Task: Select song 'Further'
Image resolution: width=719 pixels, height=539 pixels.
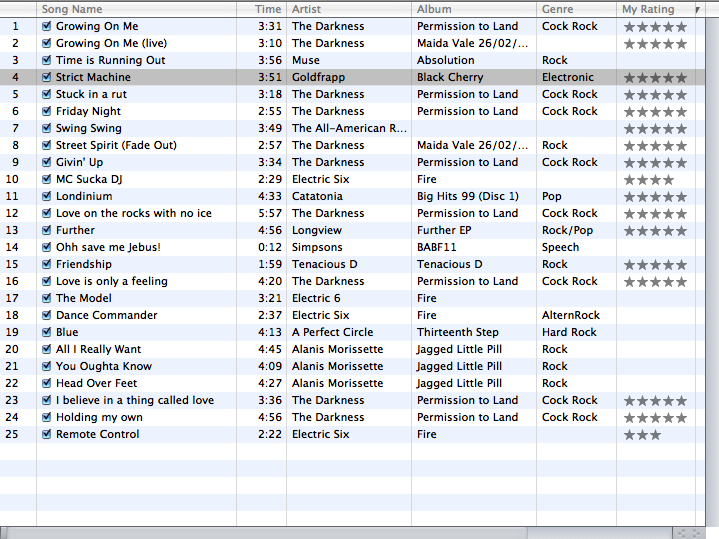Action: coord(75,230)
